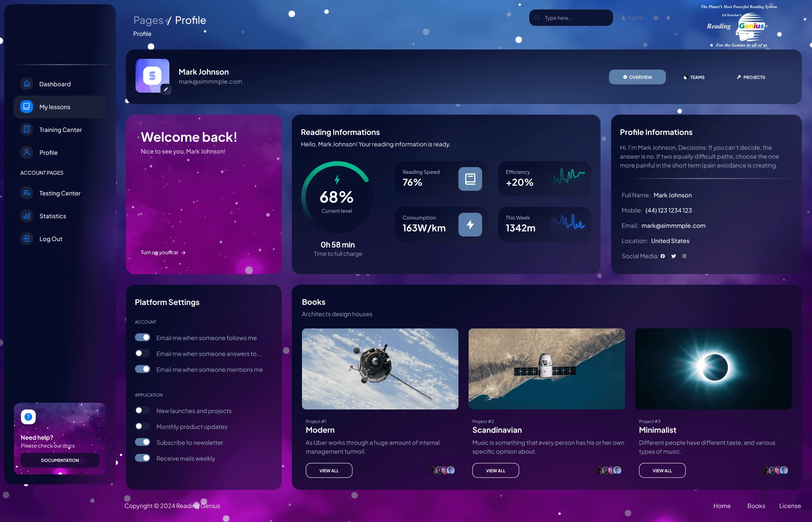Click the Consumption lightning bolt icon
The image size is (812, 522).
470,225
